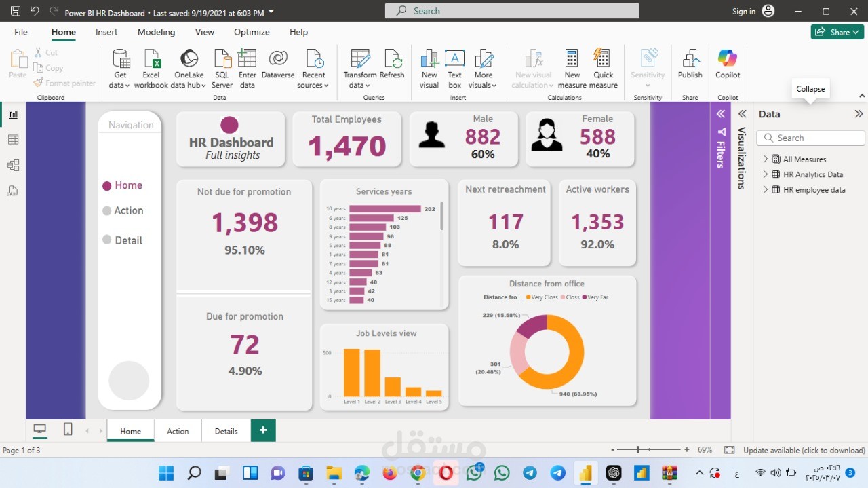Image resolution: width=868 pixels, height=488 pixels.
Task: Expand the HR employee data table
Action: (x=766, y=190)
